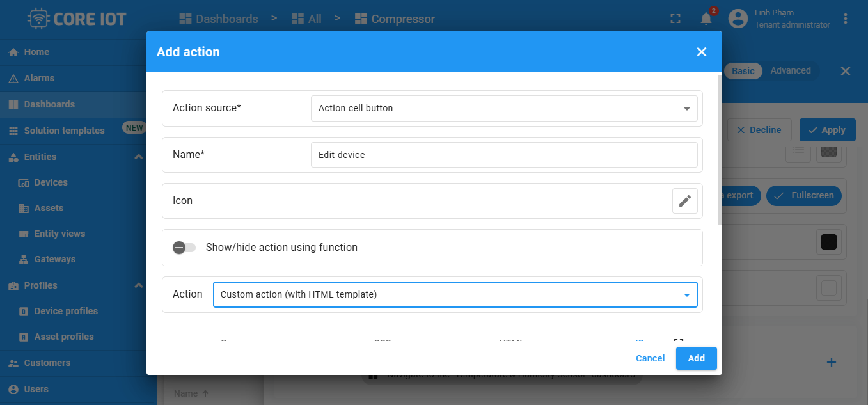
Task: Click the blue plus icon on the right
Action: coord(831,363)
